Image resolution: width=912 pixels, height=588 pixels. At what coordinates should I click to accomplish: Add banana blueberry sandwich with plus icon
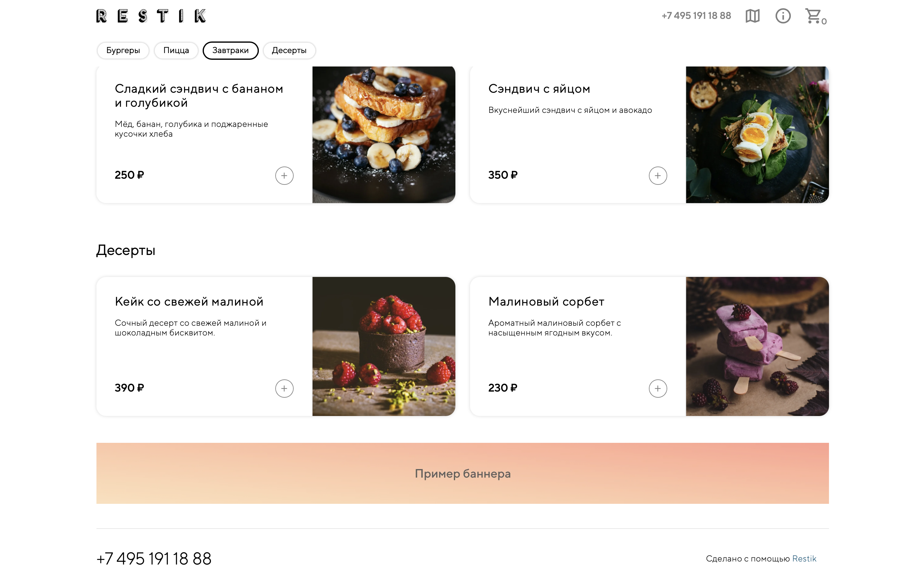pyautogui.click(x=284, y=176)
